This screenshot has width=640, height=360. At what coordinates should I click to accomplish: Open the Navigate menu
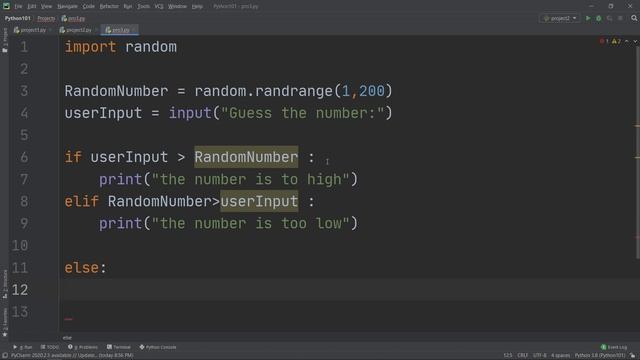(x=67, y=6)
